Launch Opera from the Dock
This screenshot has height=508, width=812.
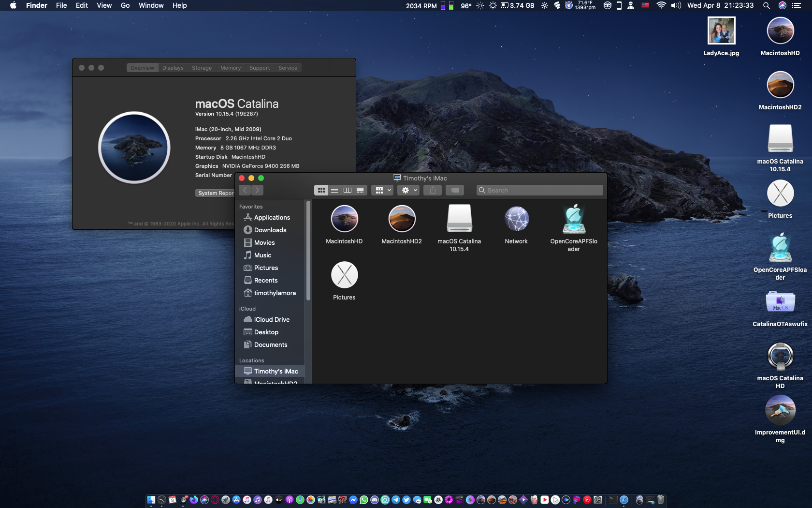[215, 500]
